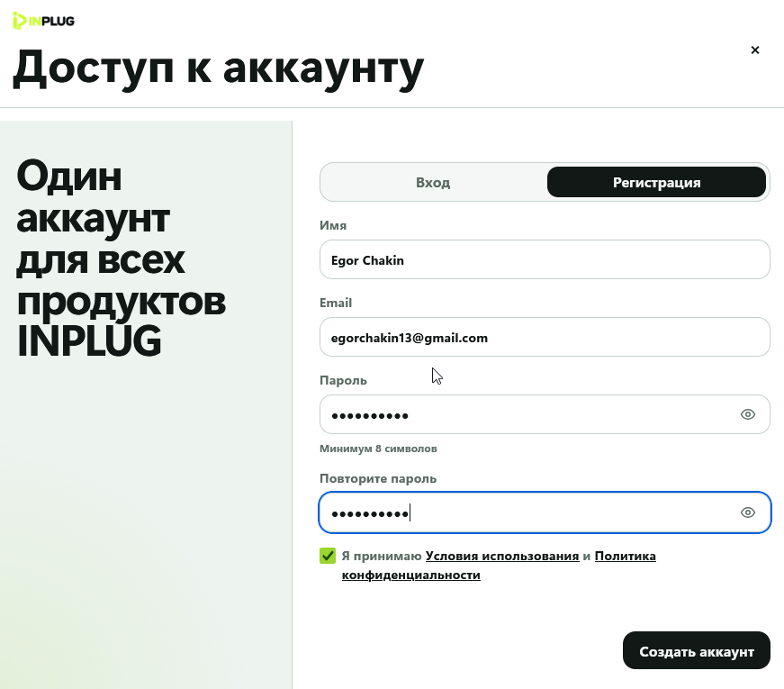Open the Политика конфиденциальности link

[x=499, y=566]
